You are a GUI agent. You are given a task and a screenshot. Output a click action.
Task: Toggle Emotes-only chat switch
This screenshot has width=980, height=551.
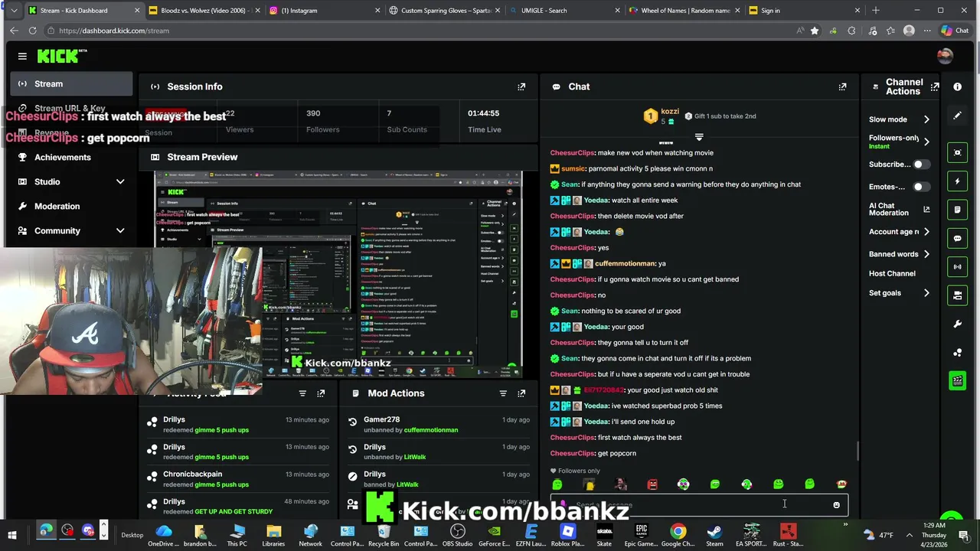[921, 187]
